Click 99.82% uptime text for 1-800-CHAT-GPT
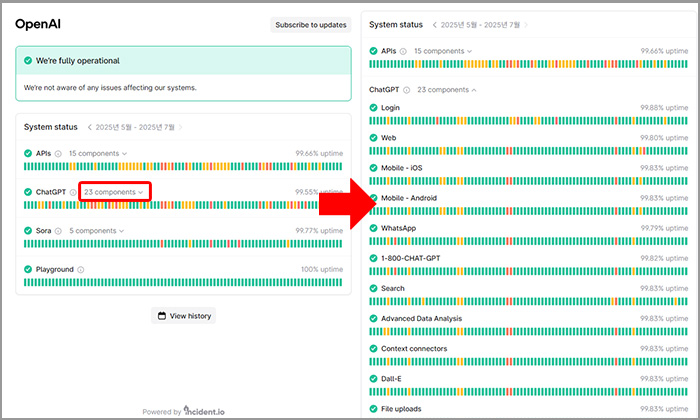 (x=664, y=258)
